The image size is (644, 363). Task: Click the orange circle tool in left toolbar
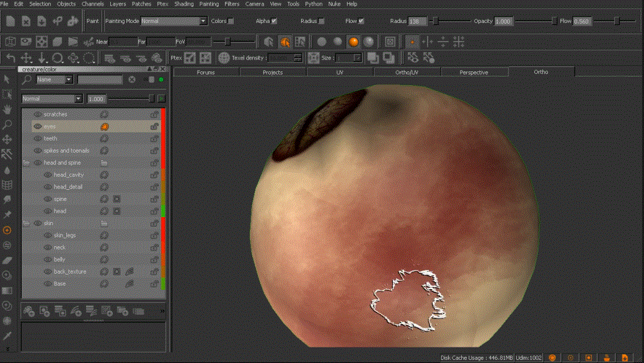[x=7, y=230]
